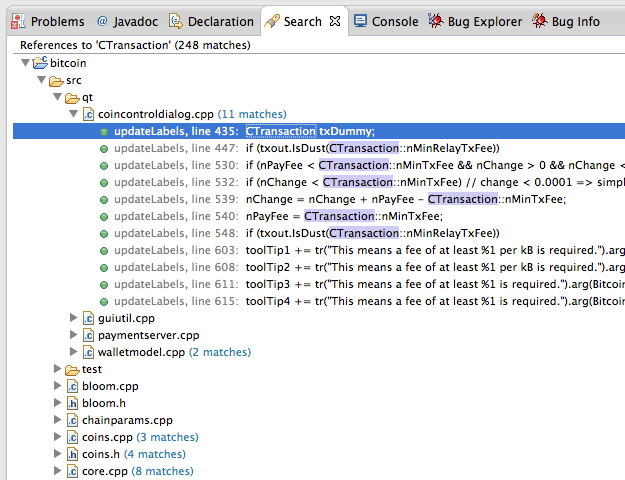The image size is (625, 480).
Task: Open the Problems tab
Action: click(48, 21)
